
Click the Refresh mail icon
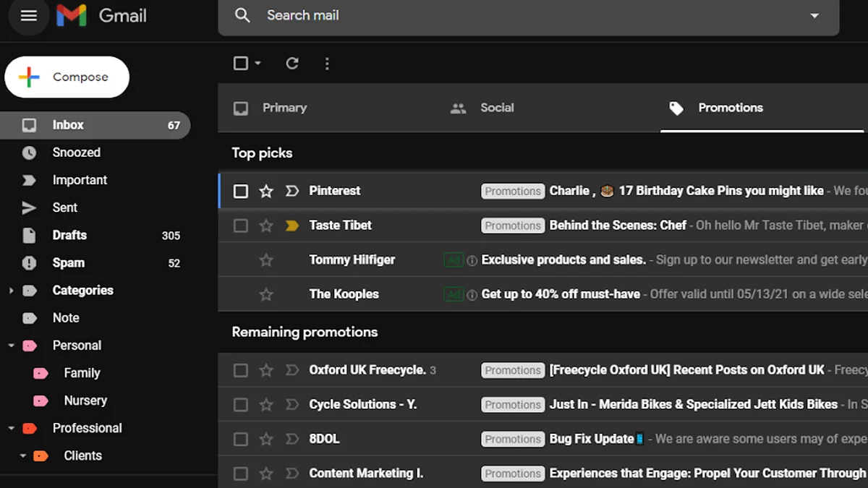click(292, 64)
